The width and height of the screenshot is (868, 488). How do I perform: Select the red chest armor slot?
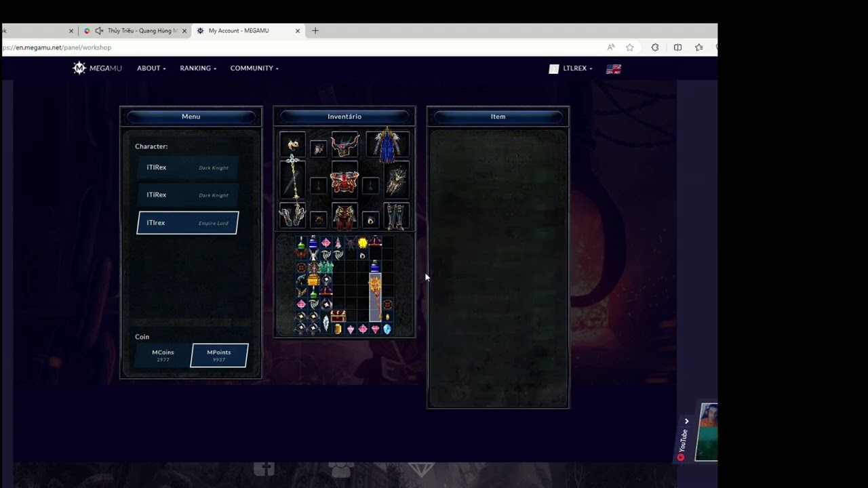(344, 182)
